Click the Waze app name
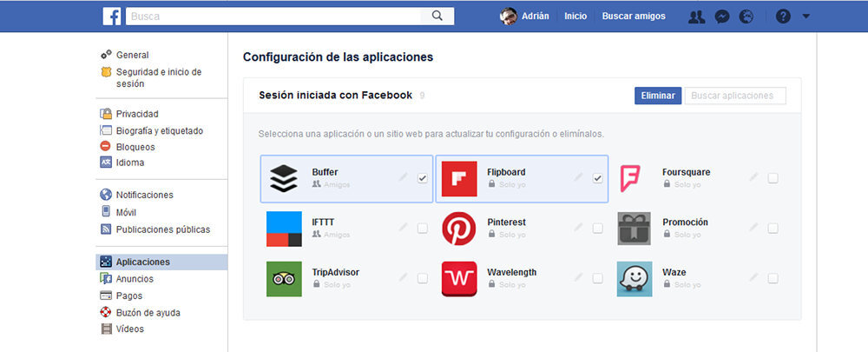Viewport: 868px width, 352px height. (674, 272)
